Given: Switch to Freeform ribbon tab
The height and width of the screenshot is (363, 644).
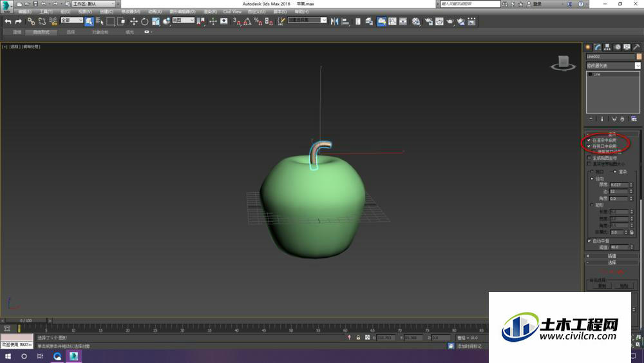Looking at the screenshot, I should coord(41,32).
